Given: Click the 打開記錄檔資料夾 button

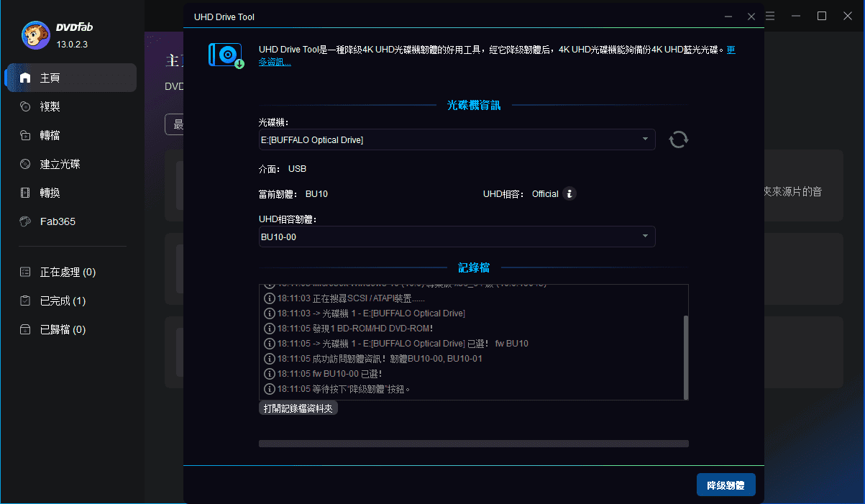Looking at the screenshot, I should (298, 408).
